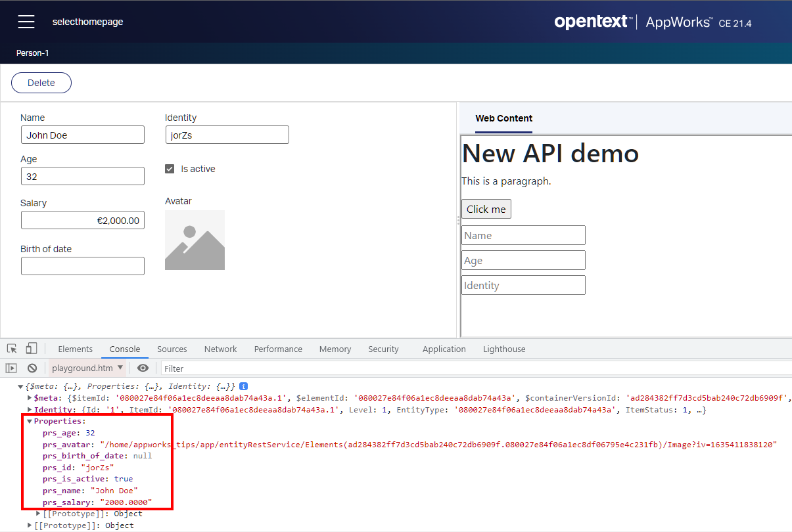
Task: Expand the Identity object entry
Action: point(30,410)
